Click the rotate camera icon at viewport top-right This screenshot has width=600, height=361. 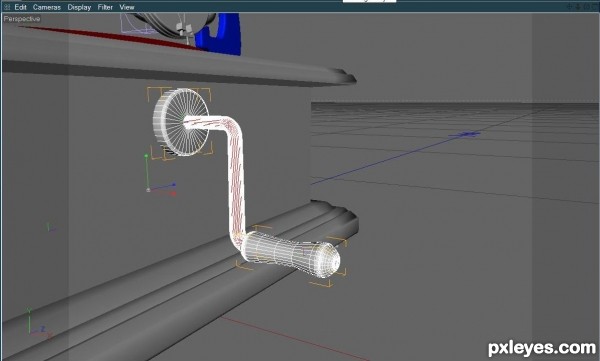586,7
